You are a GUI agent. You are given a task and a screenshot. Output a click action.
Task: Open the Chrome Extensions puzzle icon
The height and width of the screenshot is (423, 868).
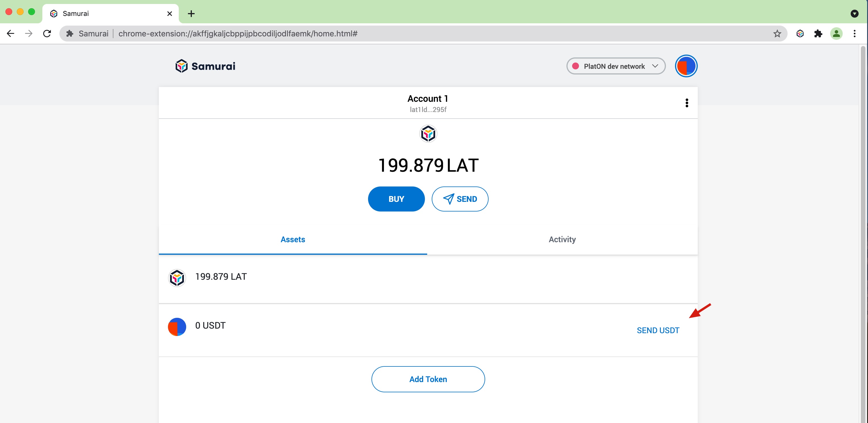(x=818, y=33)
